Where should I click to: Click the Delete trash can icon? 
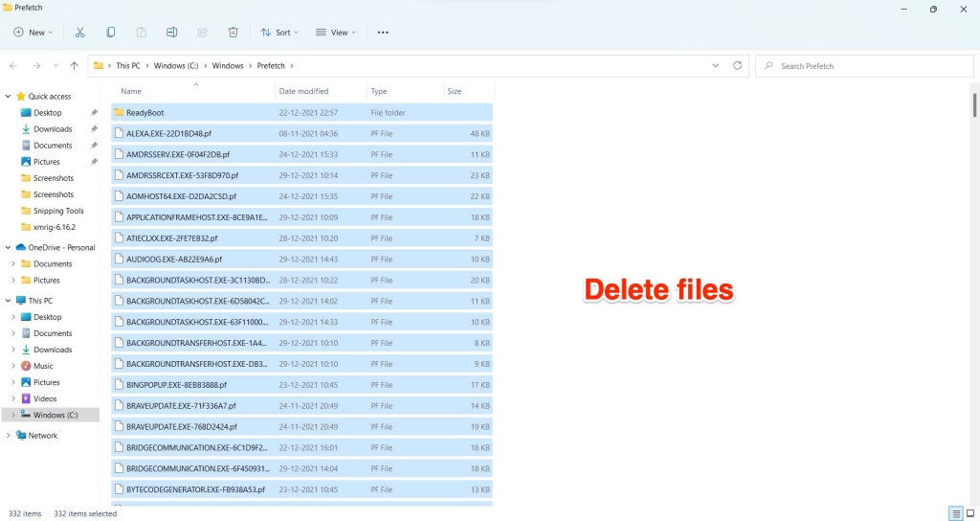(x=233, y=32)
